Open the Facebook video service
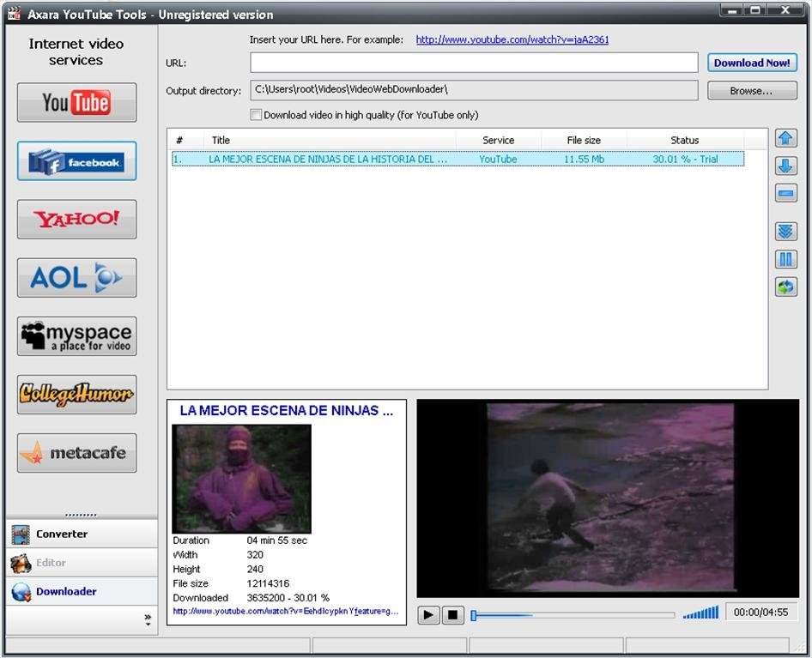This screenshot has width=812, height=658. click(76, 161)
